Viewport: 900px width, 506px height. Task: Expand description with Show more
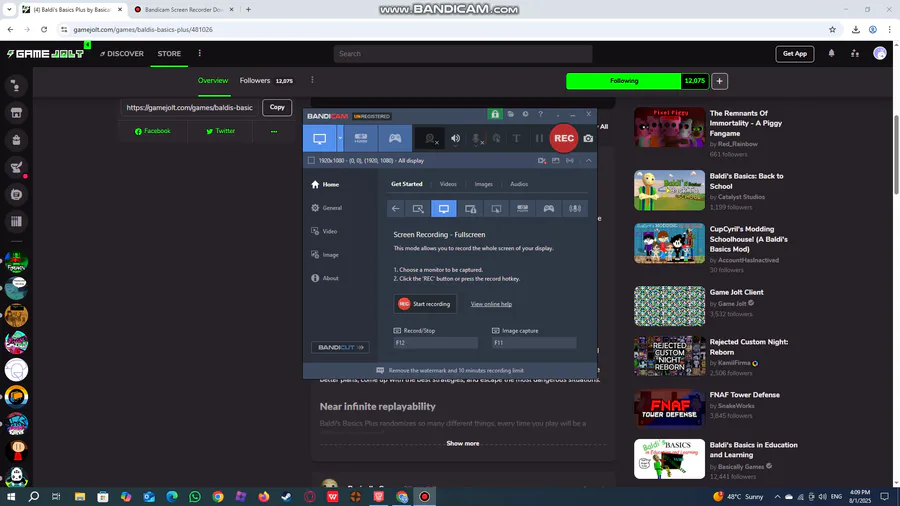tap(463, 443)
